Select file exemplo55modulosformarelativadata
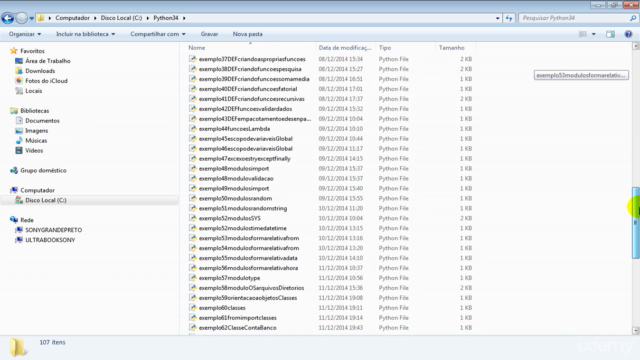 (248, 258)
